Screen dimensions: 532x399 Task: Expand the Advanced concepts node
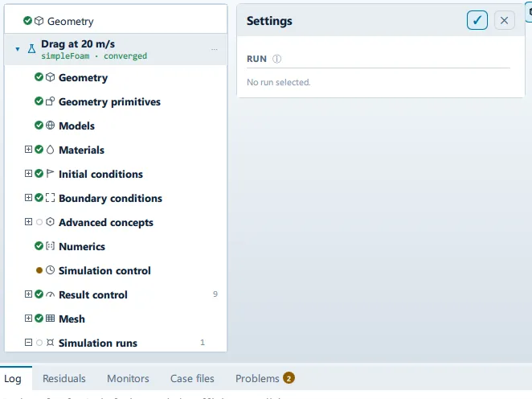tap(28, 222)
